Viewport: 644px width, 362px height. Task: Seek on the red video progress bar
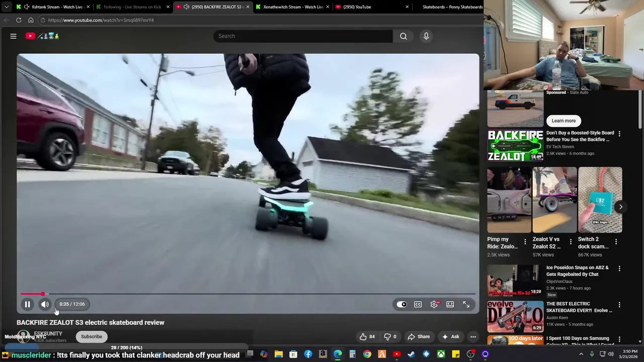(248, 294)
